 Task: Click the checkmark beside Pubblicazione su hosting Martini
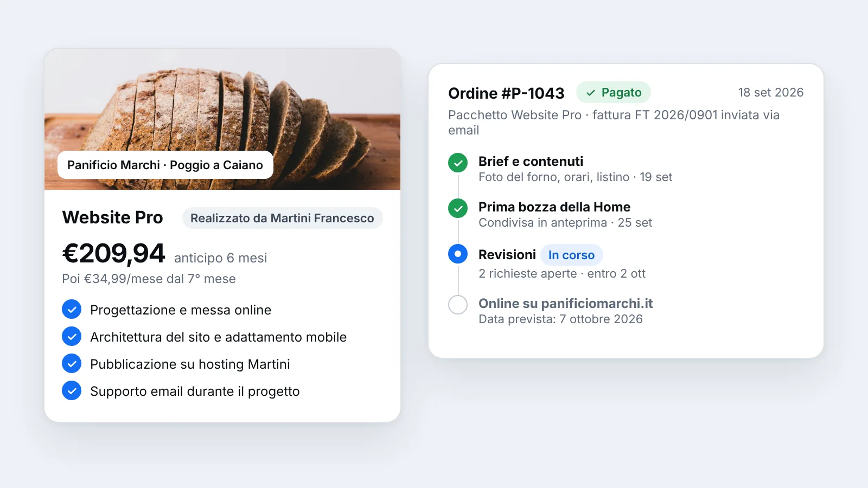click(x=72, y=363)
